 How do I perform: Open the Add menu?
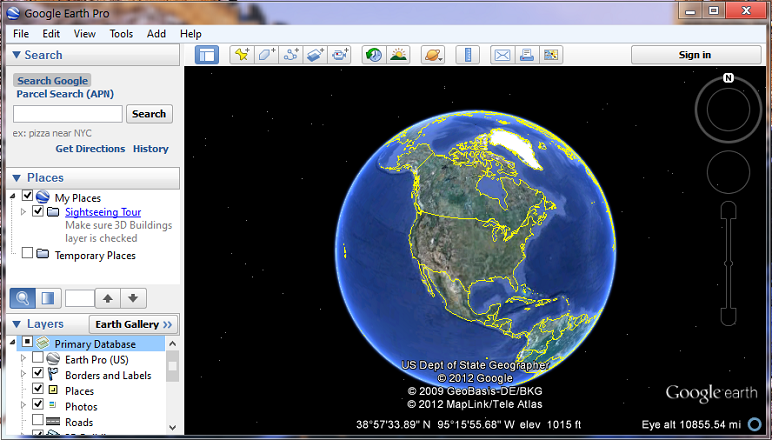[156, 33]
